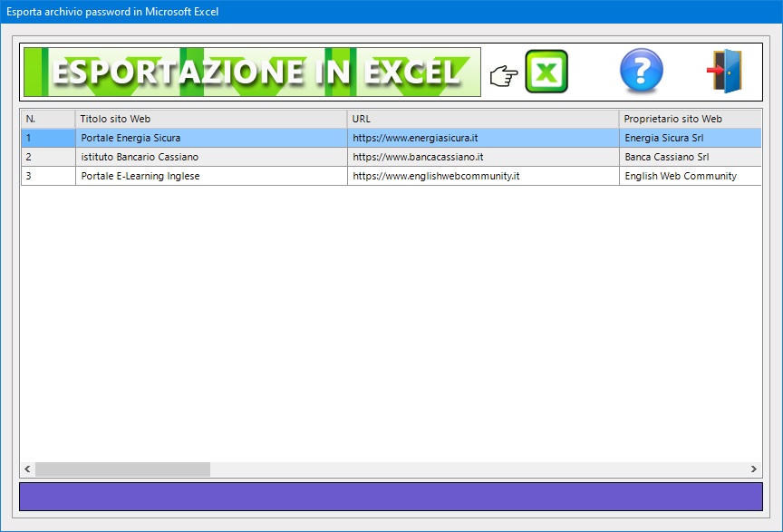783x532 pixels.
Task: Click the Proprietario sito Web column header
Action: click(691, 119)
